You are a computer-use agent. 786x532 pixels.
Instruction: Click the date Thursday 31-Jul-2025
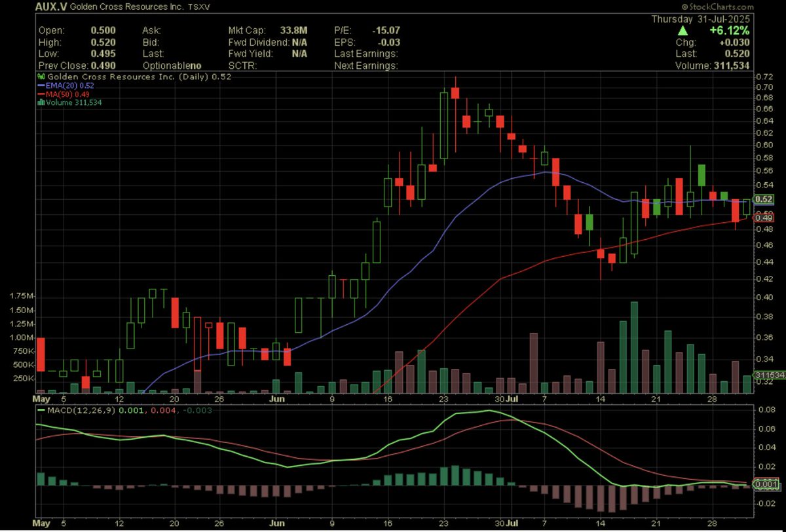701,19
